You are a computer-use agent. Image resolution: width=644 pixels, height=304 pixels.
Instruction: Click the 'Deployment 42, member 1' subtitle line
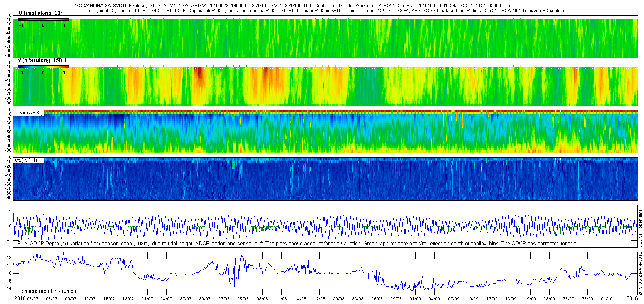[x=325, y=11]
